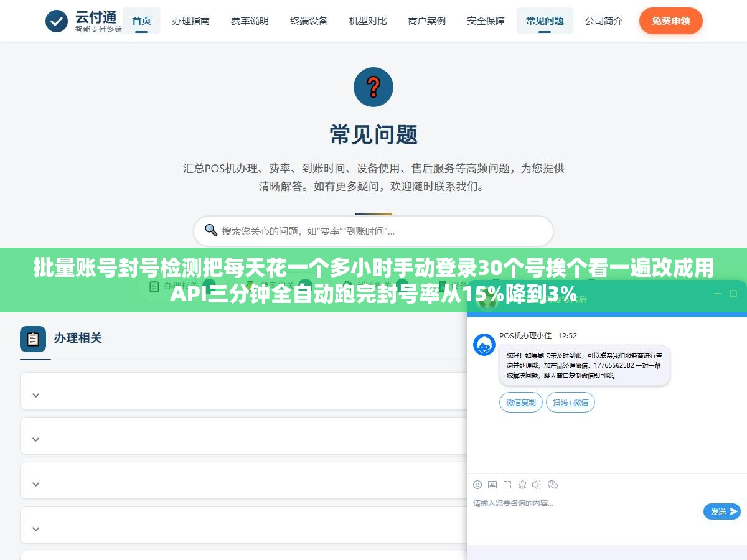Click the chat message from POS机办理小佳
The image size is (747, 560).
(x=585, y=365)
